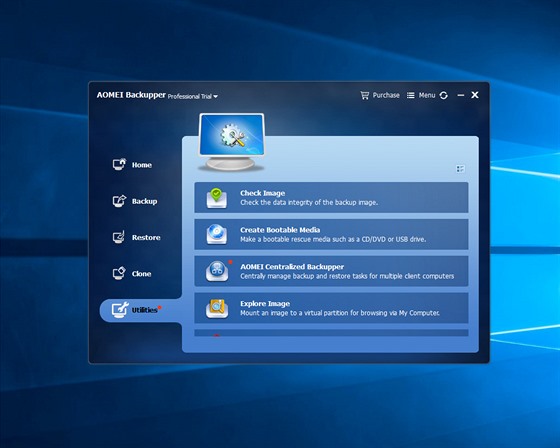The height and width of the screenshot is (448, 560).
Task: Click 'Make a bootable rescue media' description
Action: pyautogui.click(x=333, y=239)
